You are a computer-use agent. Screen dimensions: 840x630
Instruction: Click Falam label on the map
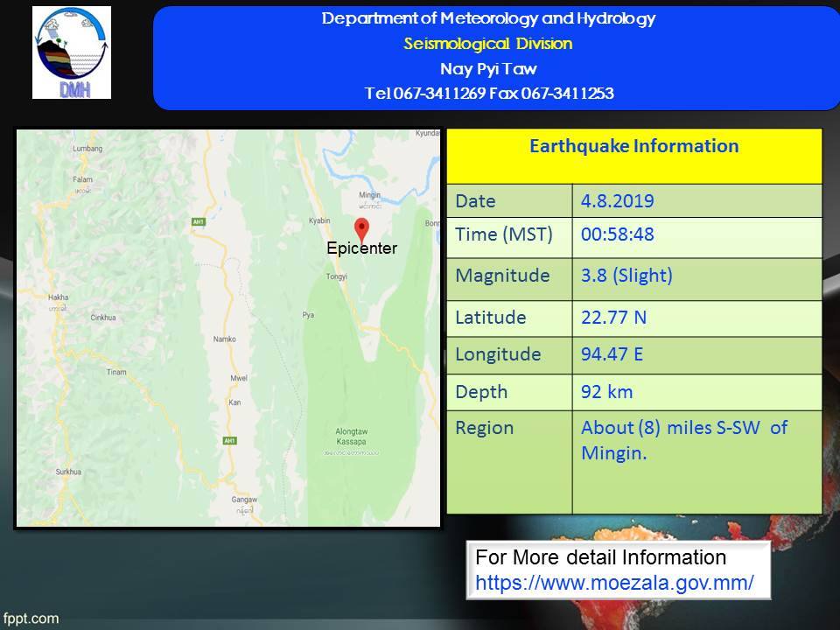click(82, 179)
